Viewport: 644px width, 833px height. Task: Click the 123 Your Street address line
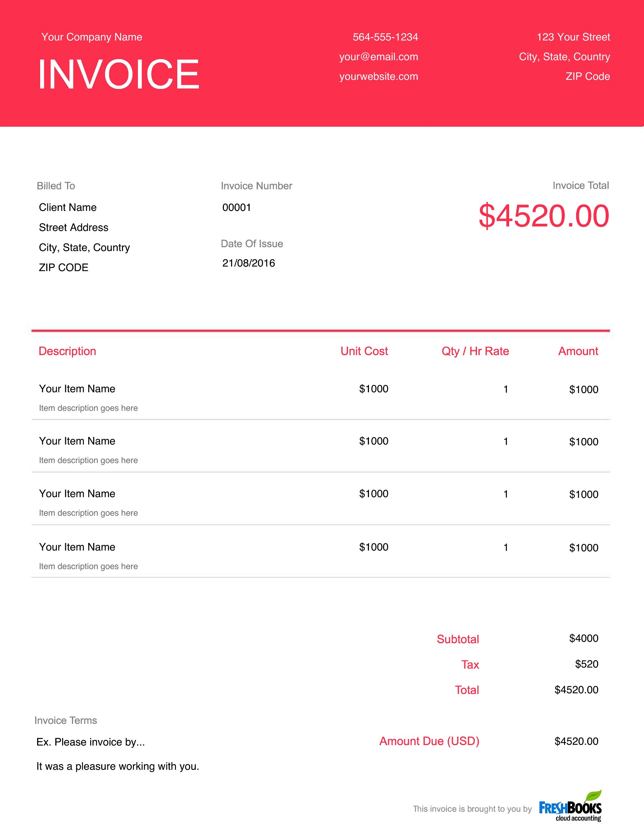click(x=573, y=37)
